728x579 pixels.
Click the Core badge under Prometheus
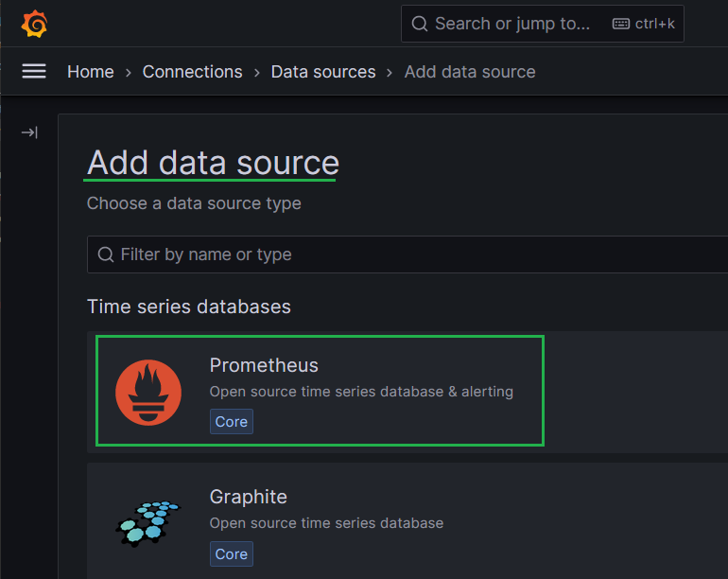click(232, 422)
